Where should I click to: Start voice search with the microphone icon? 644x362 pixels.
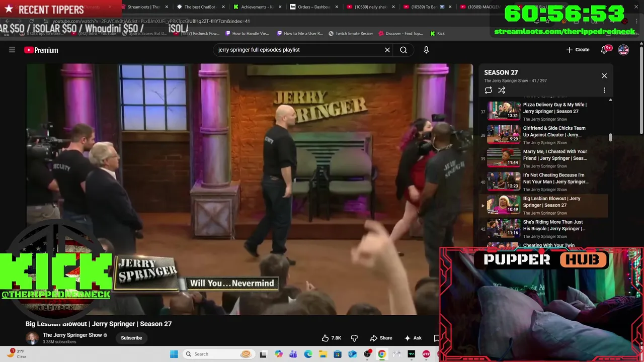pyautogui.click(x=426, y=50)
